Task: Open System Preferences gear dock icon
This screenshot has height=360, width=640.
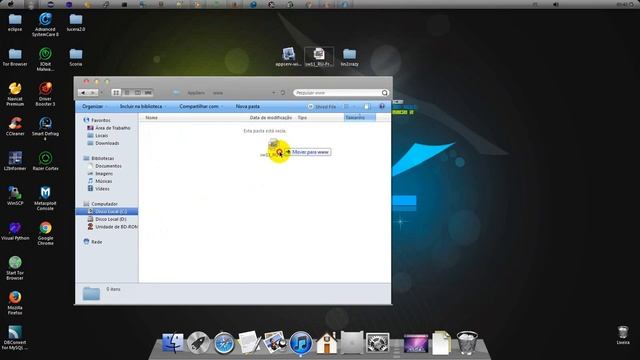Action: [x=378, y=343]
